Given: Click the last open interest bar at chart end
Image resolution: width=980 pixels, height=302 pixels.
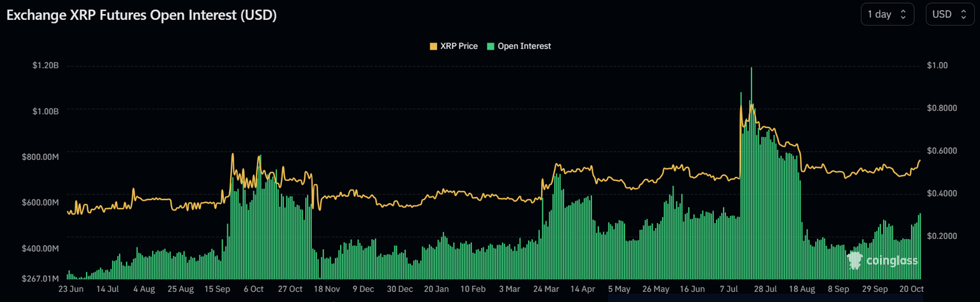Looking at the screenshot, I should click(x=920, y=247).
